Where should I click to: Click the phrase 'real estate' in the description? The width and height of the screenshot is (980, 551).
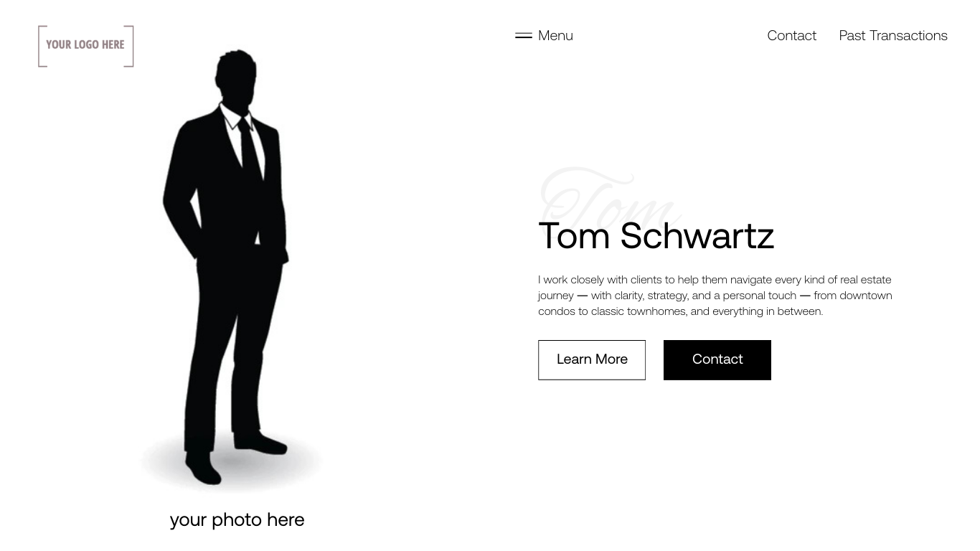[866, 280]
